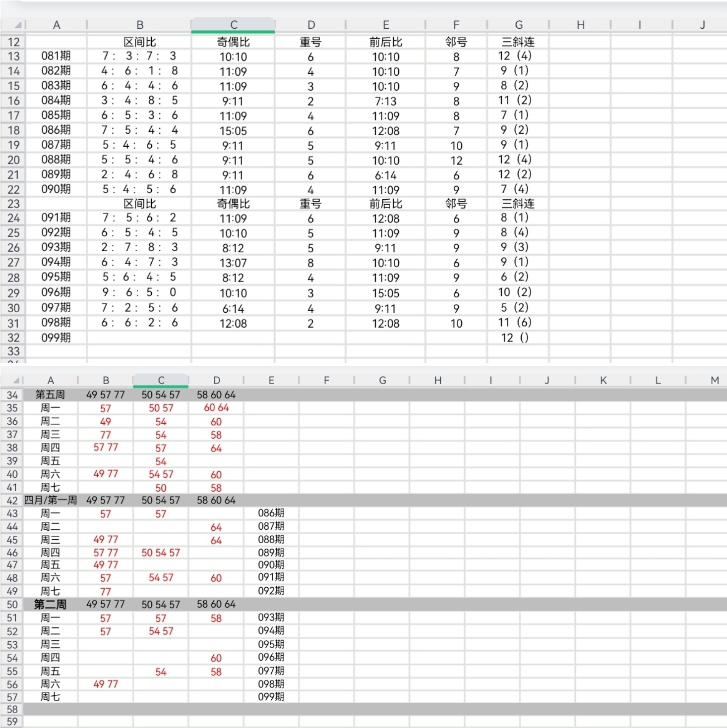Select the 6:14 cell in row 21

coord(386,175)
